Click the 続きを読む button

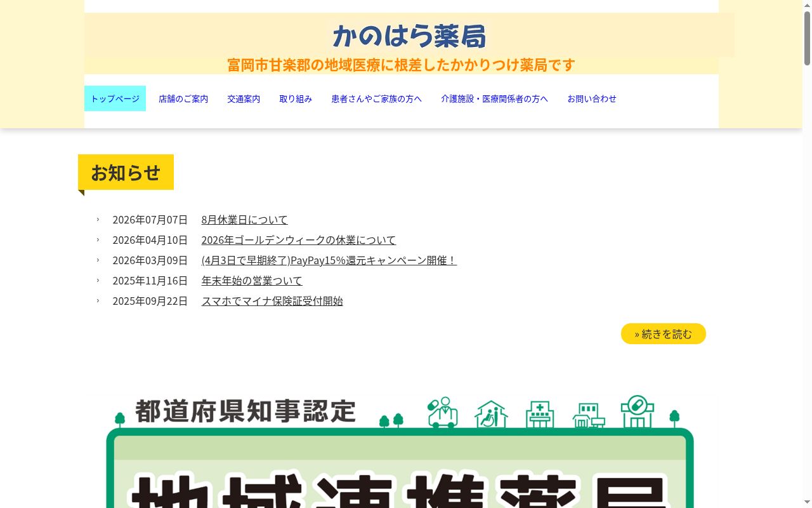(x=663, y=334)
